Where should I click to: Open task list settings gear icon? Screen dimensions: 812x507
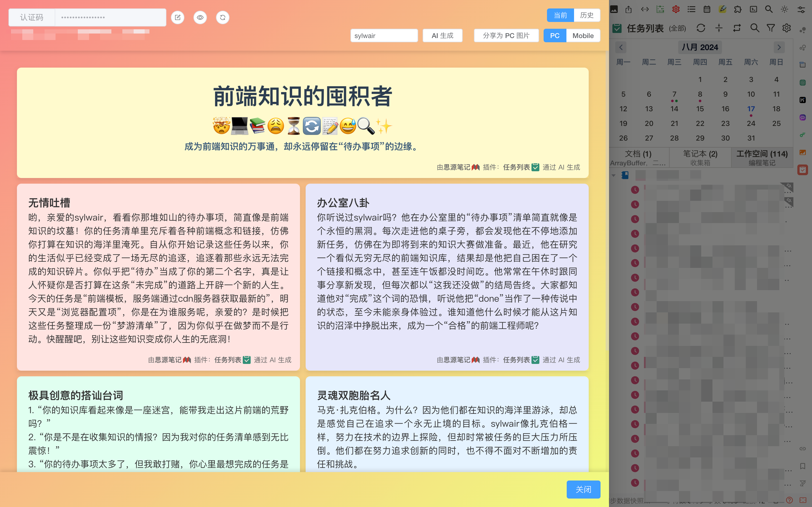click(787, 28)
